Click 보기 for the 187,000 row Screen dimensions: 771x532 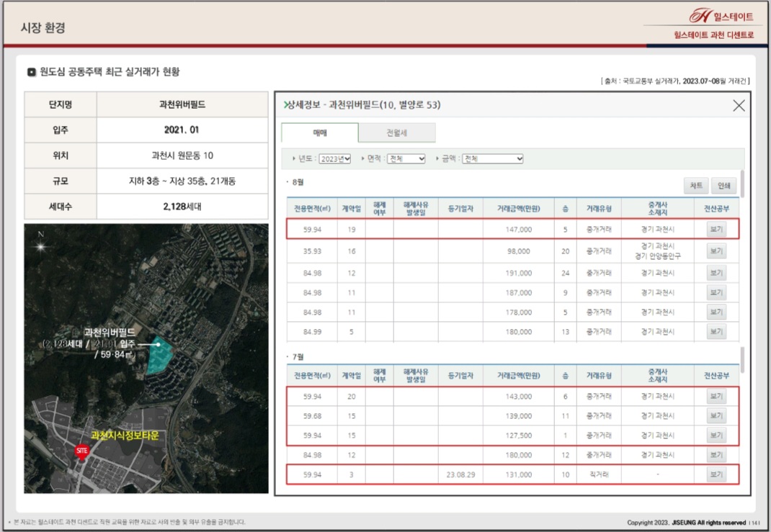click(716, 292)
